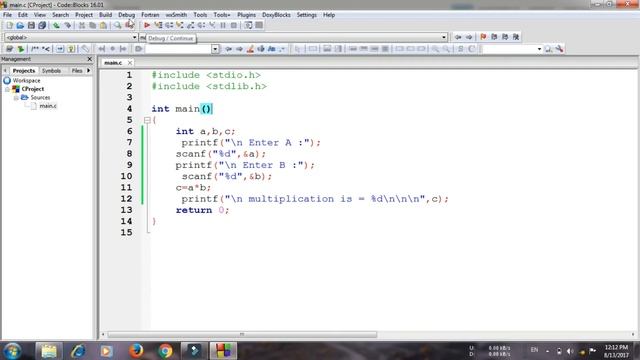The height and width of the screenshot is (360, 640).
Task: Open the DoxyBlocks menu
Action: (x=276, y=15)
